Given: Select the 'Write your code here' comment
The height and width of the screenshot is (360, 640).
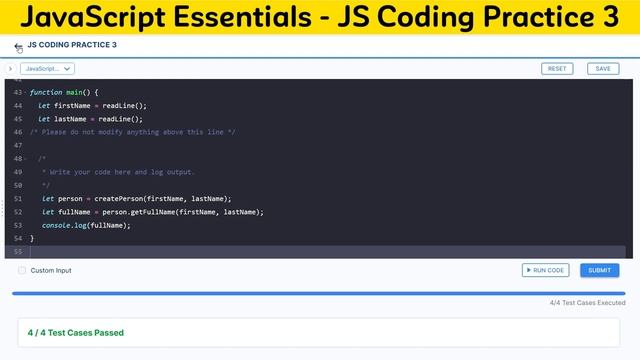Looking at the screenshot, I should click(118, 172).
